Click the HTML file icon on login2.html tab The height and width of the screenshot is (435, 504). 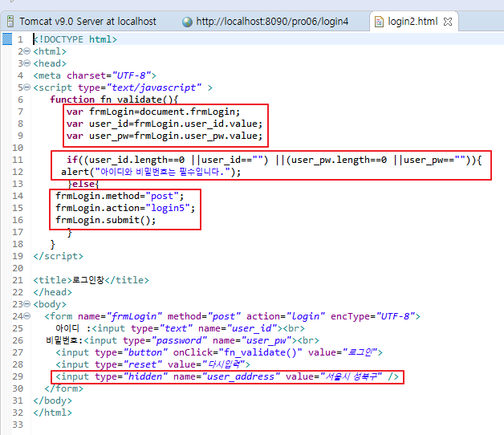click(x=379, y=22)
